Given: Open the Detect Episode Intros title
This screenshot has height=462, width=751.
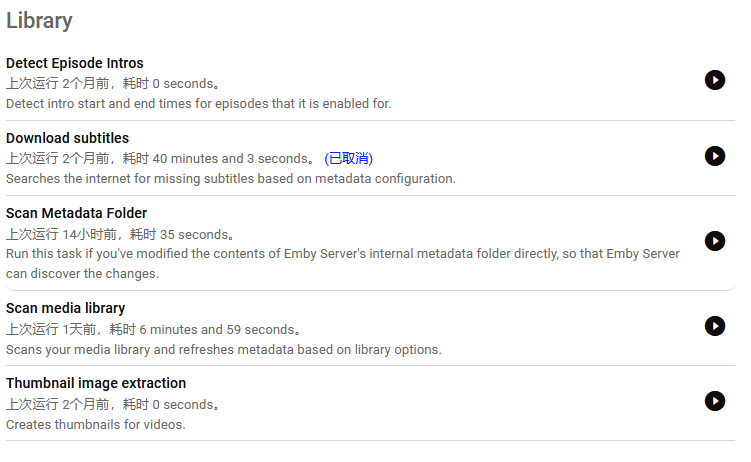Looking at the screenshot, I should coord(75,63).
